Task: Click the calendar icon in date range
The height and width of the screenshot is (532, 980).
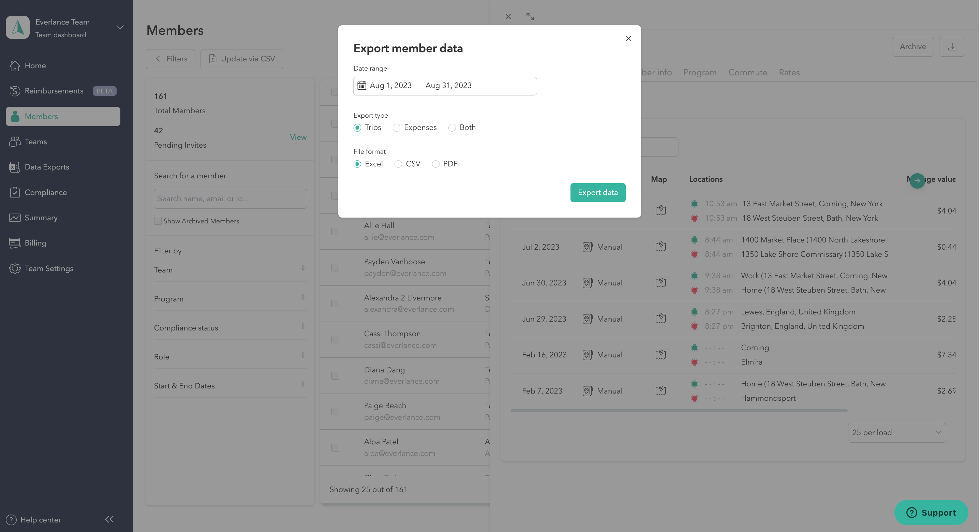Action: pyautogui.click(x=361, y=86)
